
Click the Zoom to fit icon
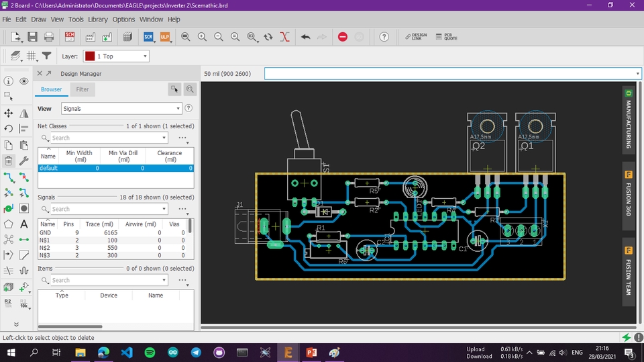click(186, 37)
